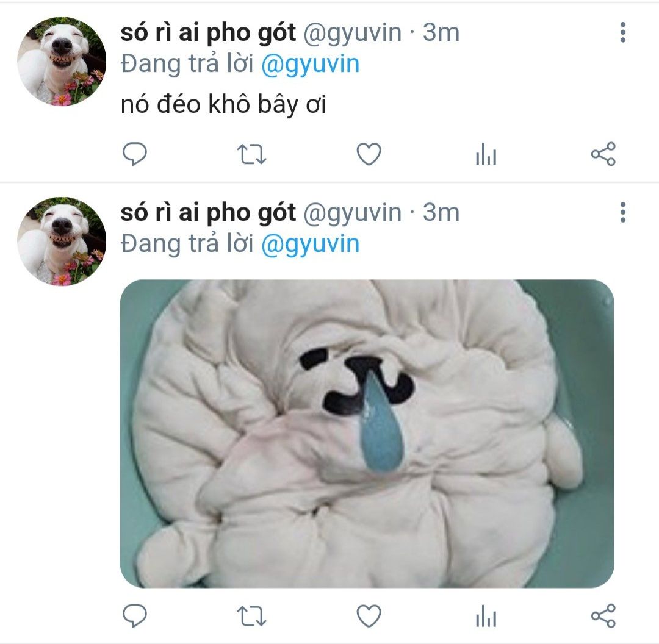Open the crying blanket image
Image resolution: width=659 pixels, height=644 pixels.
(x=367, y=433)
